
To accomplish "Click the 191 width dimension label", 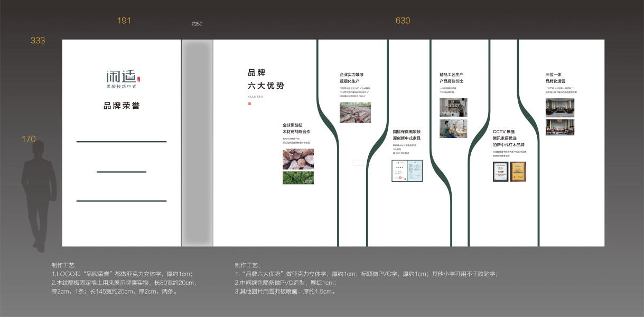I will 124,21.
